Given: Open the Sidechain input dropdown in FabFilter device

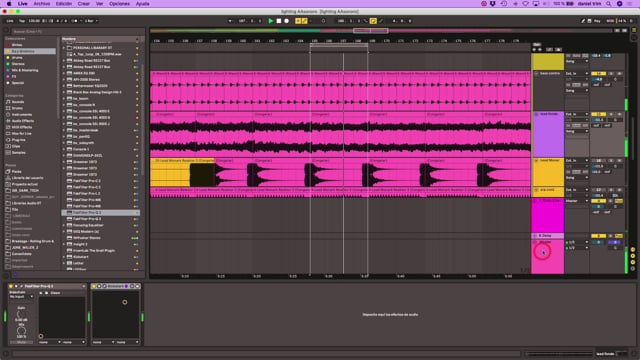Looking at the screenshot, I should (21, 297).
